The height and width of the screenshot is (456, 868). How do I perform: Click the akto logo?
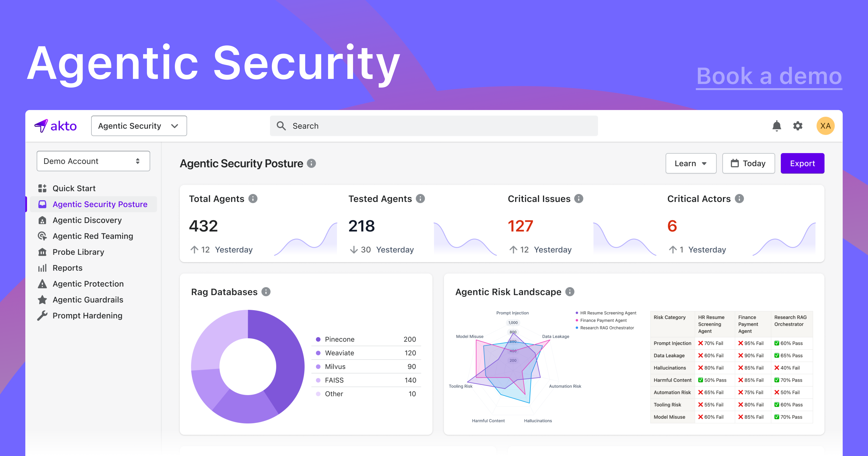pos(56,126)
